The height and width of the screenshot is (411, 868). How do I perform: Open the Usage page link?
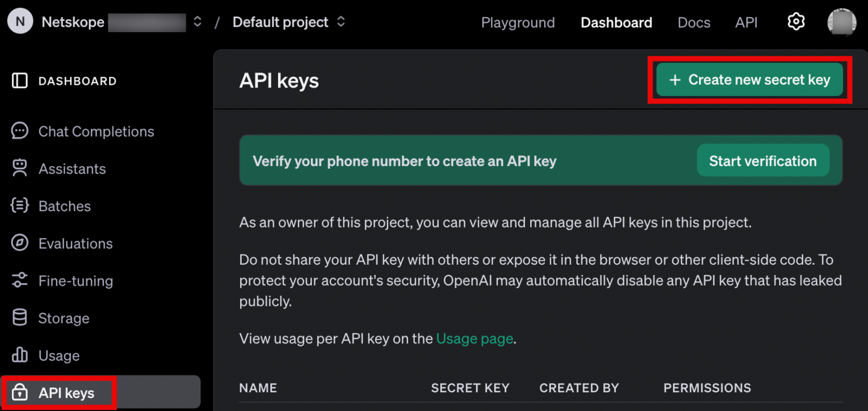[x=474, y=338]
